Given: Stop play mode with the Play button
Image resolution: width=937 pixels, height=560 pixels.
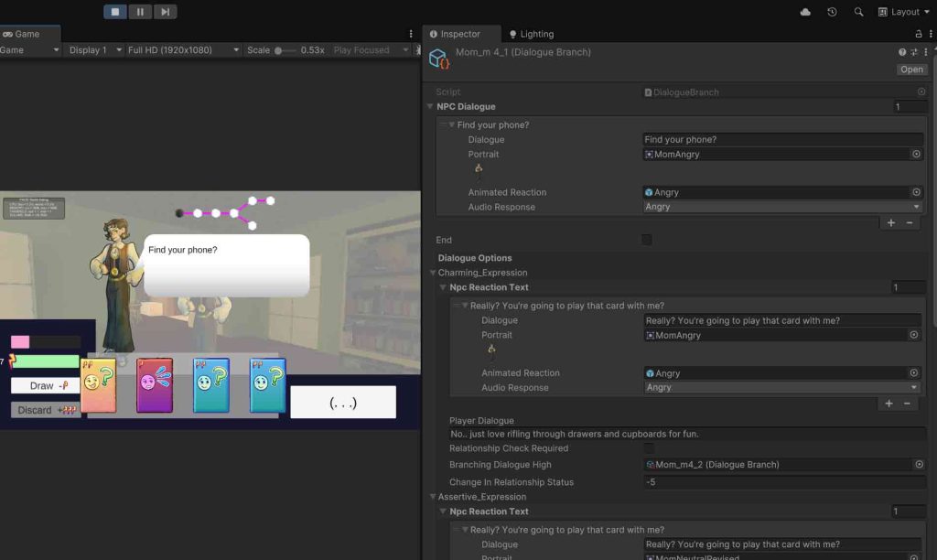Looking at the screenshot, I should (x=114, y=11).
